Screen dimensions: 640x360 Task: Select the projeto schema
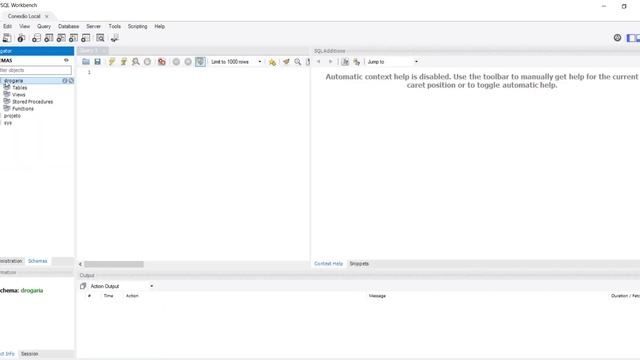[12, 116]
